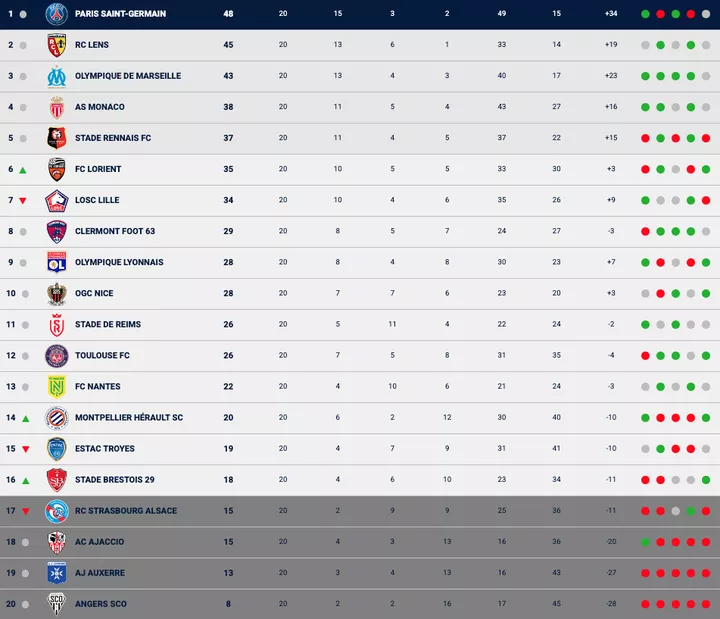Click the Stade Rennais FC logo
Image resolution: width=720 pixels, height=619 pixels.
pos(56,138)
